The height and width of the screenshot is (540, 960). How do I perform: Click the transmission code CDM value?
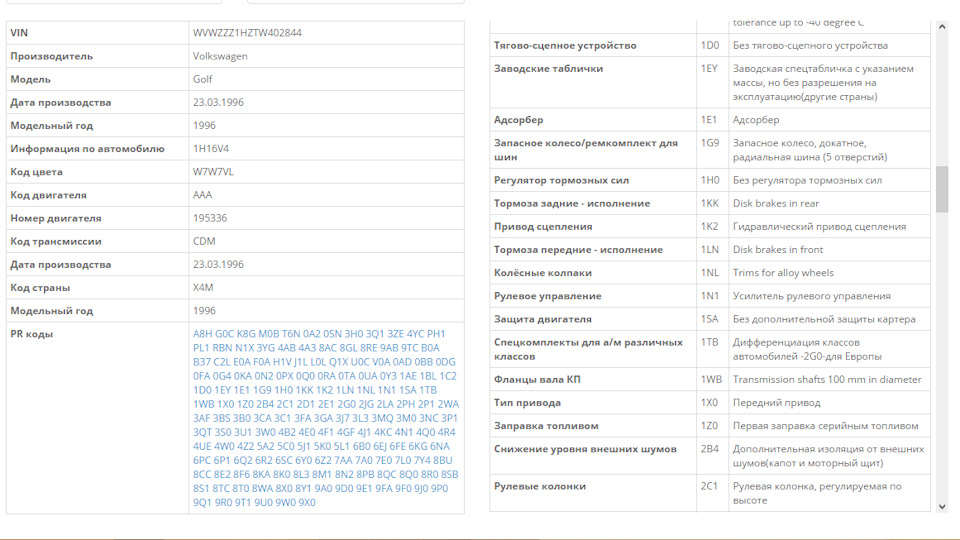point(204,241)
